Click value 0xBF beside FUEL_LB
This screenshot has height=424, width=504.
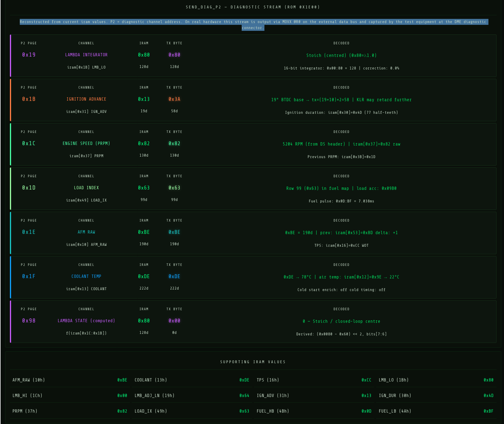pos(488,411)
